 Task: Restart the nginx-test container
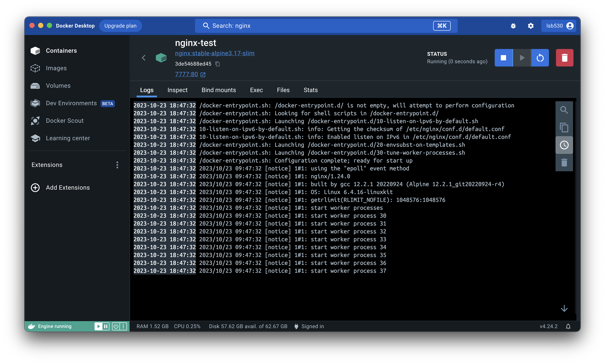point(540,58)
